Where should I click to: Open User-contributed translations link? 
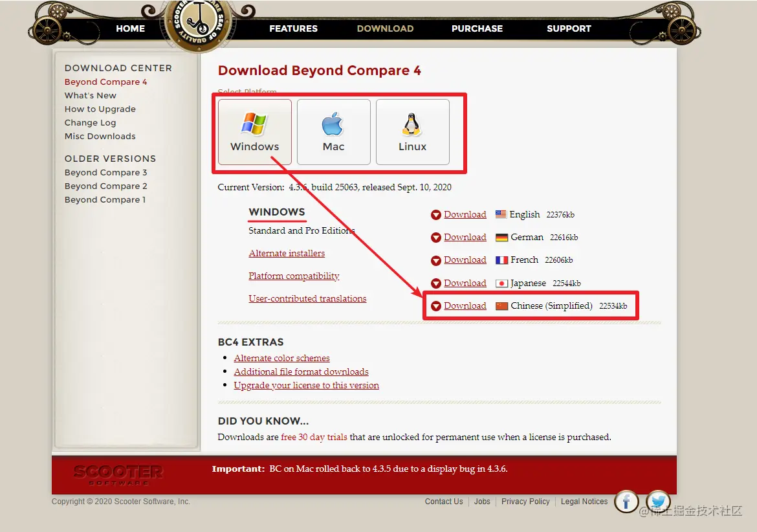[307, 298]
